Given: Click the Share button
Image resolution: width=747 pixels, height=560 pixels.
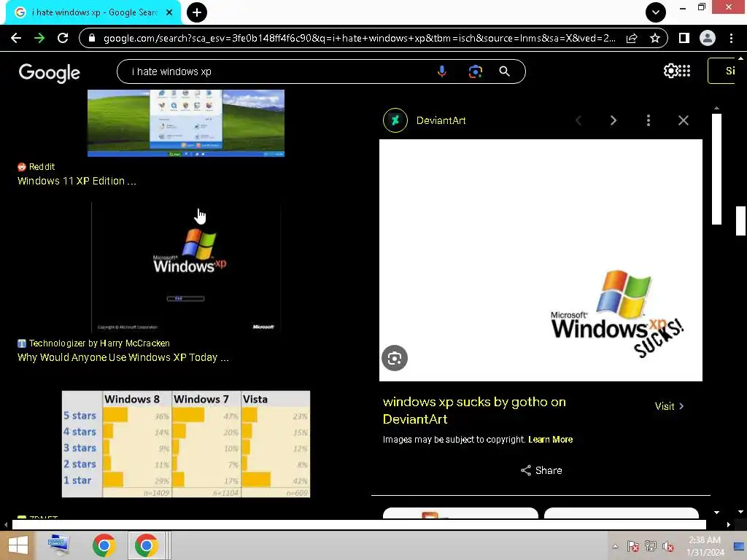Looking at the screenshot, I should pos(541,470).
